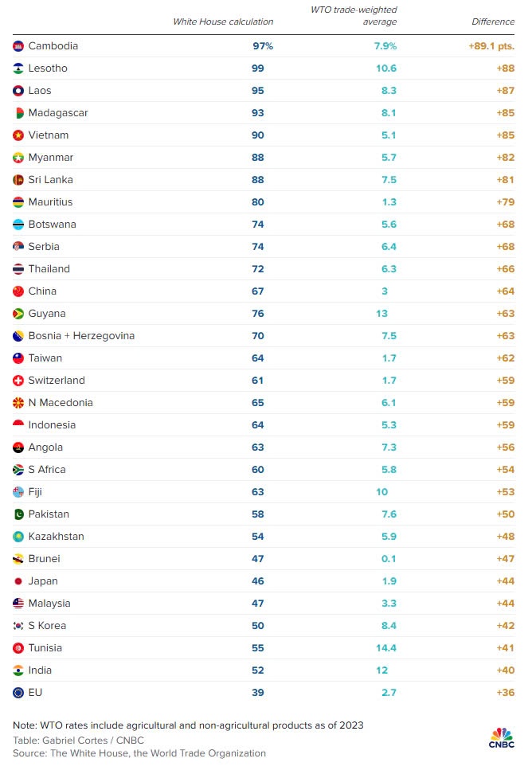Click the Vietnam flag icon
The width and height of the screenshot is (532, 770).
[18, 135]
